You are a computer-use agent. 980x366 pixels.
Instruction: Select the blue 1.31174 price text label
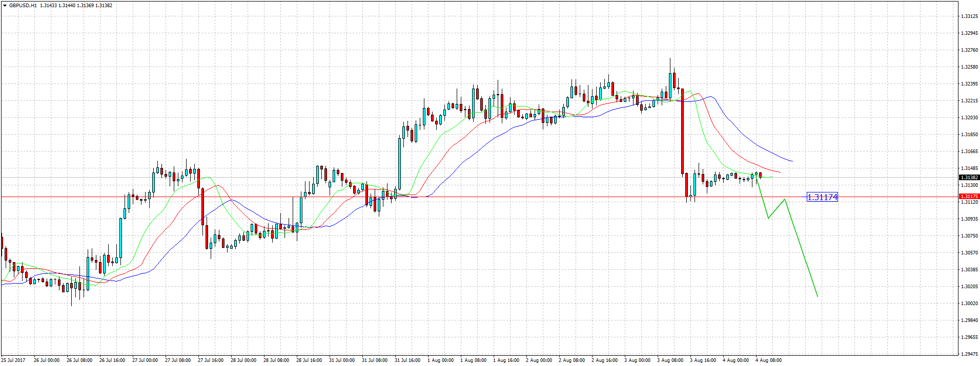pyautogui.click(x=822, y=197)
